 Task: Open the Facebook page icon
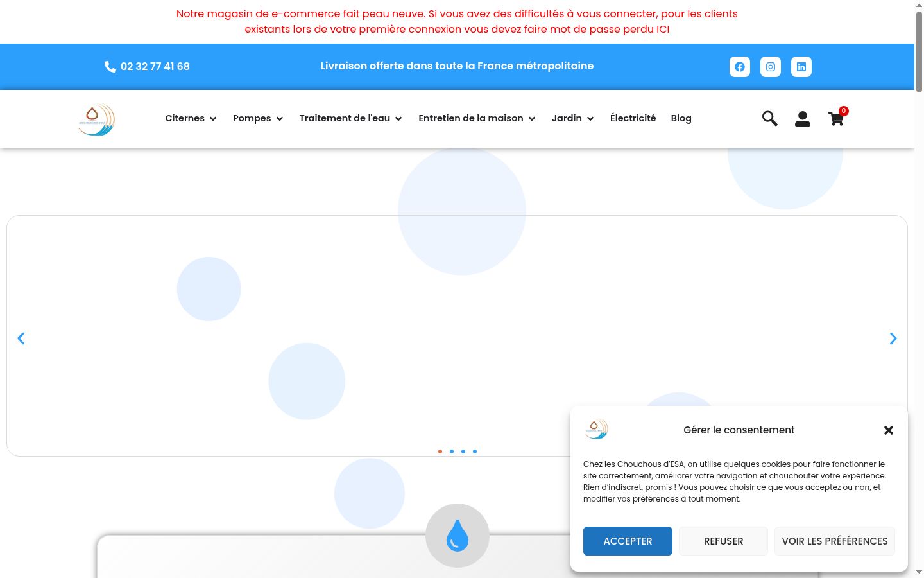pos(740,67)
